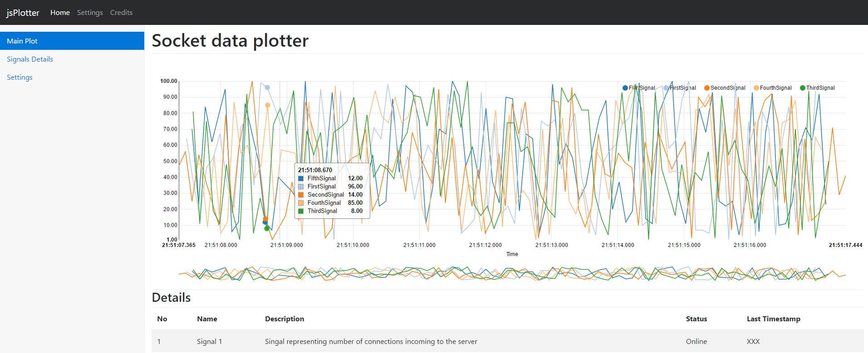Click SecondSignal orange swatch in tooltip
868x353 pixels.
point(301,195)
